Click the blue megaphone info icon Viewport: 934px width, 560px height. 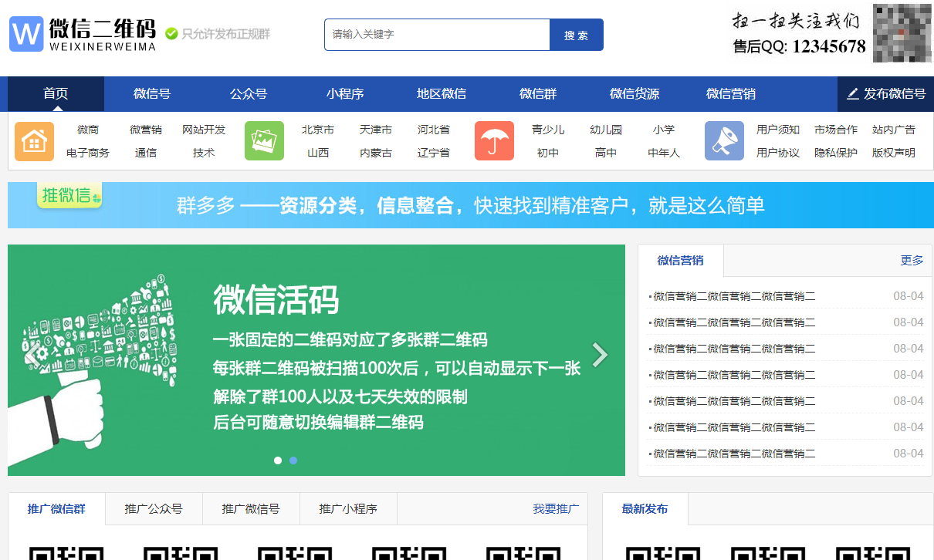(x=724, y=141)
